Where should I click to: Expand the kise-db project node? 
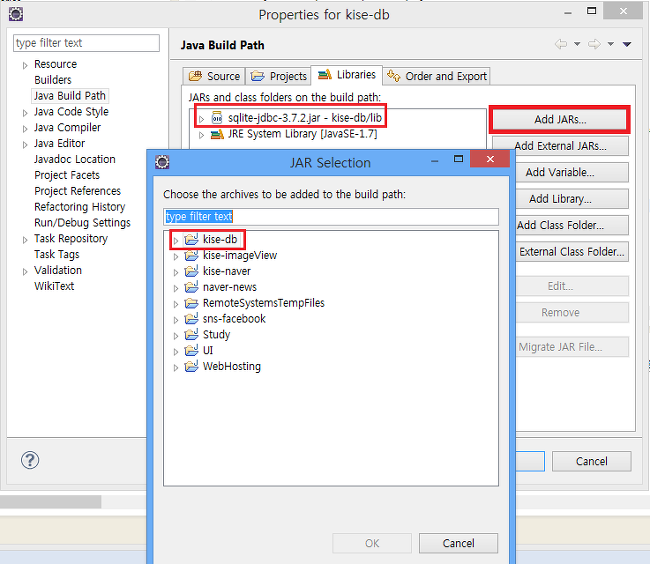[x=176, y=240]
